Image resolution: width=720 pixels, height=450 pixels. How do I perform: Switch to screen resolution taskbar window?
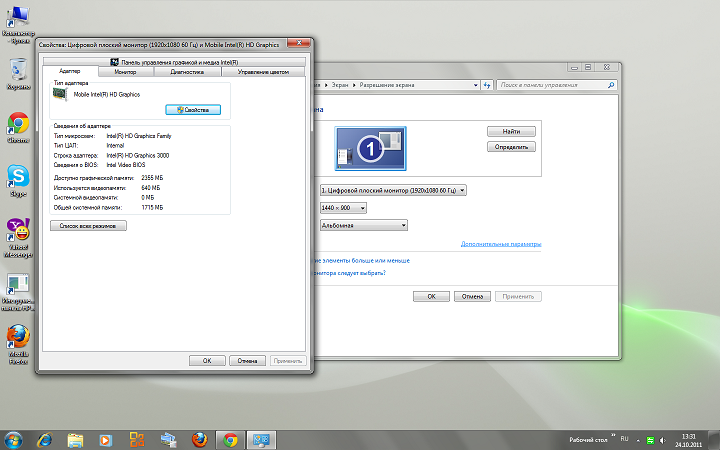[x=261, y=440]
